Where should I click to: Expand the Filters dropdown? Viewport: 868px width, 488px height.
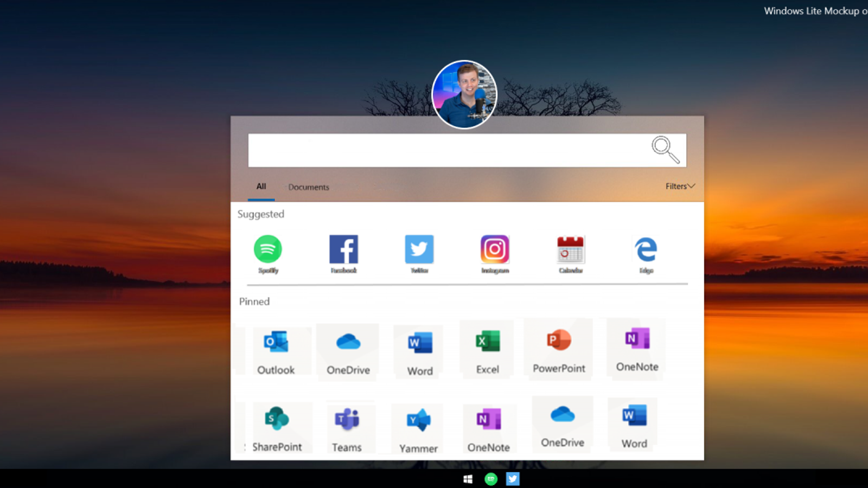click(x=680, y=186)
